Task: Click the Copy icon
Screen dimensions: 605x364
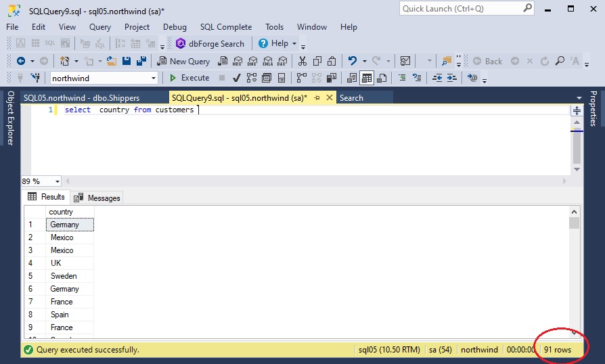Action: 317,61
